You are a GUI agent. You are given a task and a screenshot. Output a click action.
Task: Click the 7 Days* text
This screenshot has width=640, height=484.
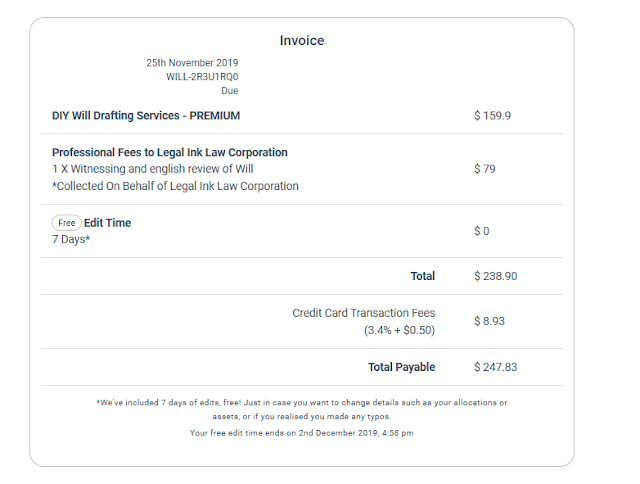point(71,240)
